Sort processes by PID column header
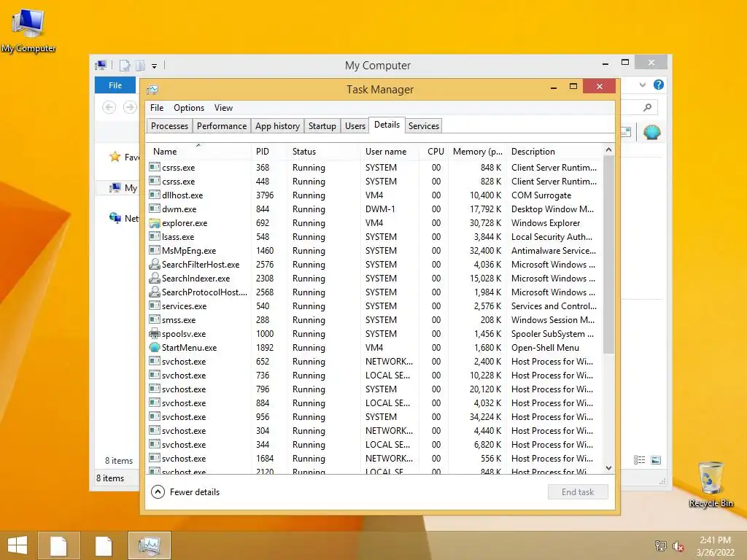747x560 pixels. [269, 152]
